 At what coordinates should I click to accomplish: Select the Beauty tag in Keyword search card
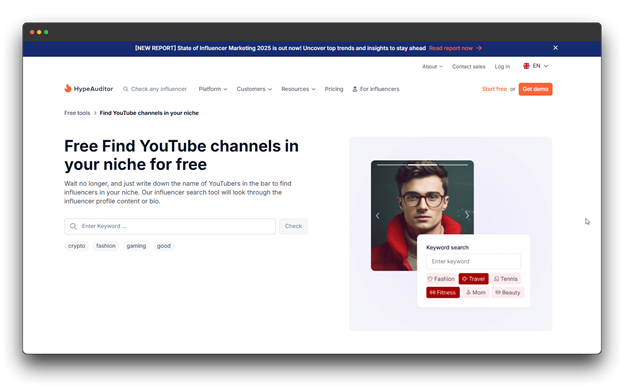[x=508, y=292]
